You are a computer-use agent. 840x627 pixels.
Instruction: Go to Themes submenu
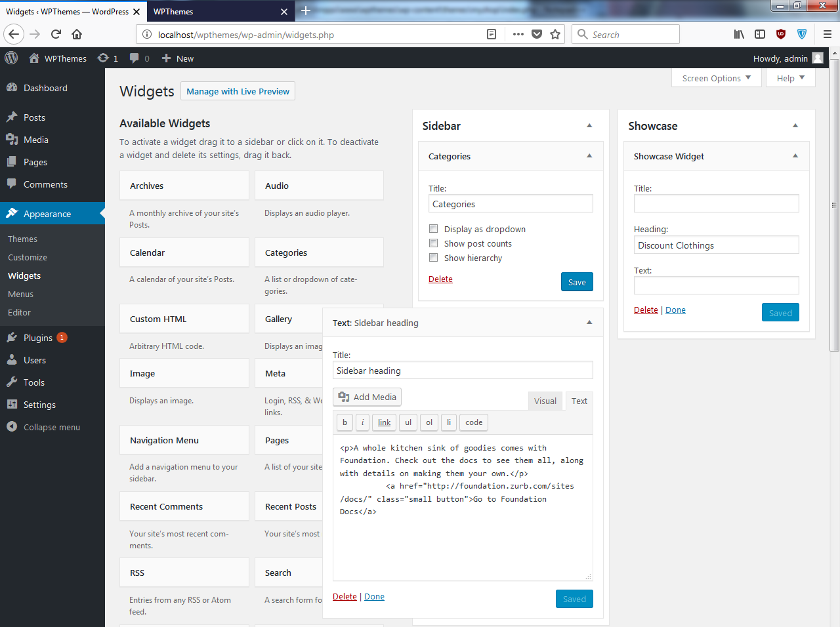pyautogui.click(x=22, y=239)
